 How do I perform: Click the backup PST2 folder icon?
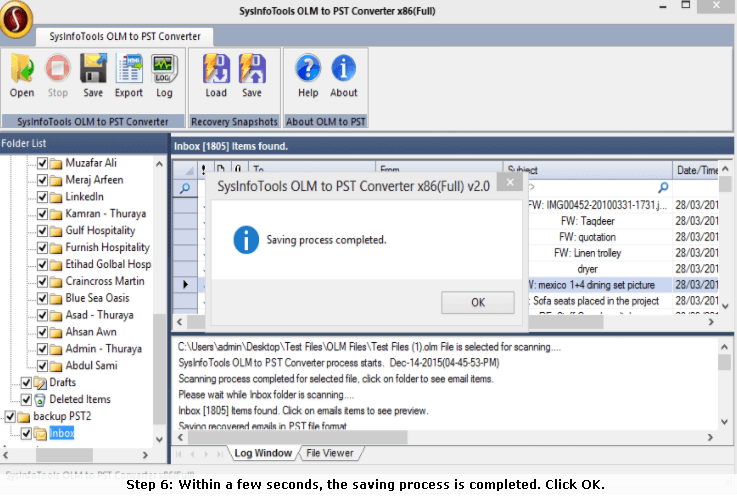coord(24,417)
